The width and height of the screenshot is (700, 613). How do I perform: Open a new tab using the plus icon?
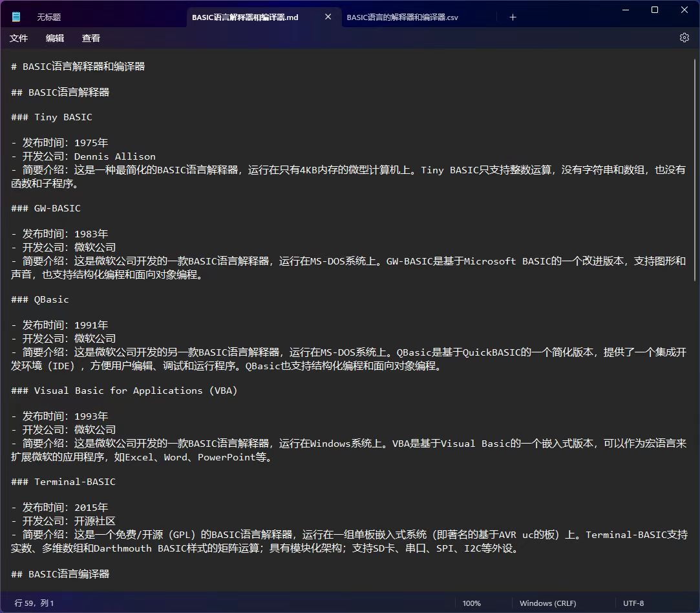(x=513, y=17)
